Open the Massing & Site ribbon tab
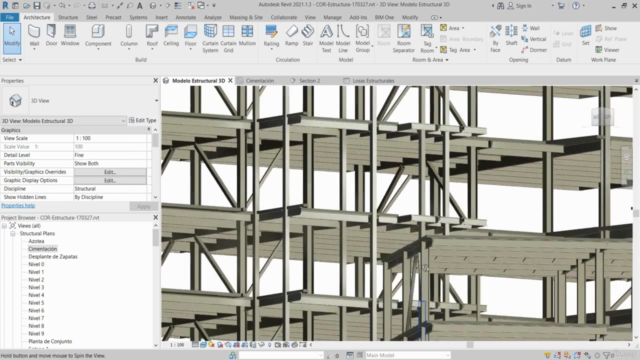Viewport: 640px width, 360px height. [x=246, y=17]
